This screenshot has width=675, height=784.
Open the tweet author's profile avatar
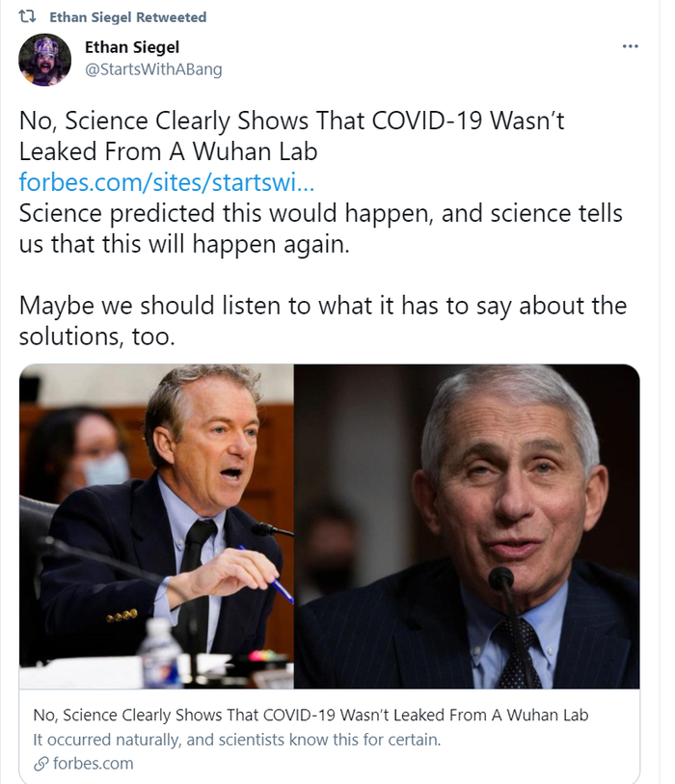(44, 60)
